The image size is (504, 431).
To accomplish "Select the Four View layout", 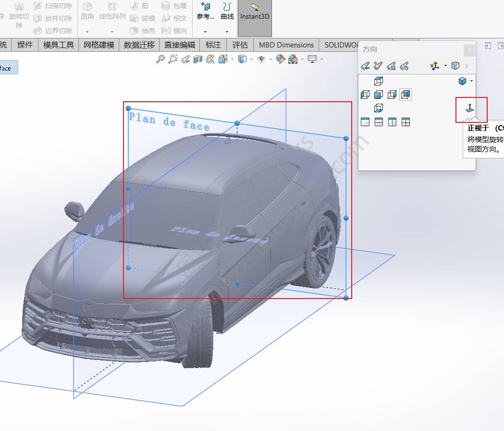I will (x=406, y=122).
